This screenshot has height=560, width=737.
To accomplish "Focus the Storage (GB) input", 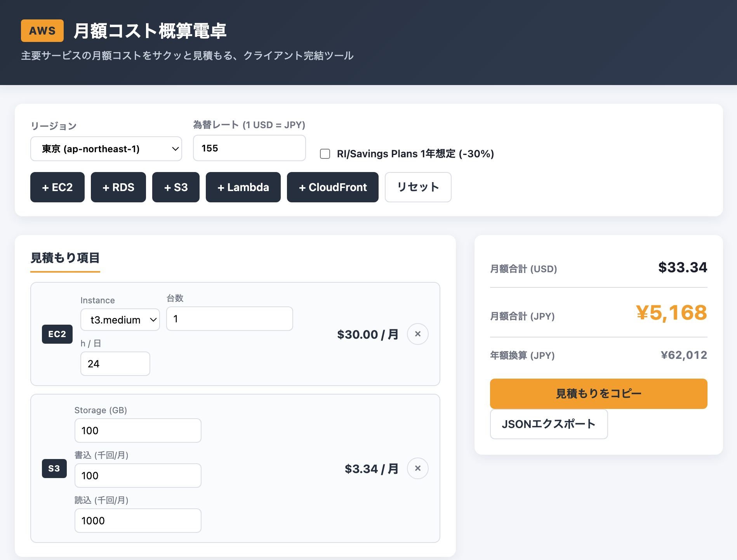I will [x=138, y=431].
